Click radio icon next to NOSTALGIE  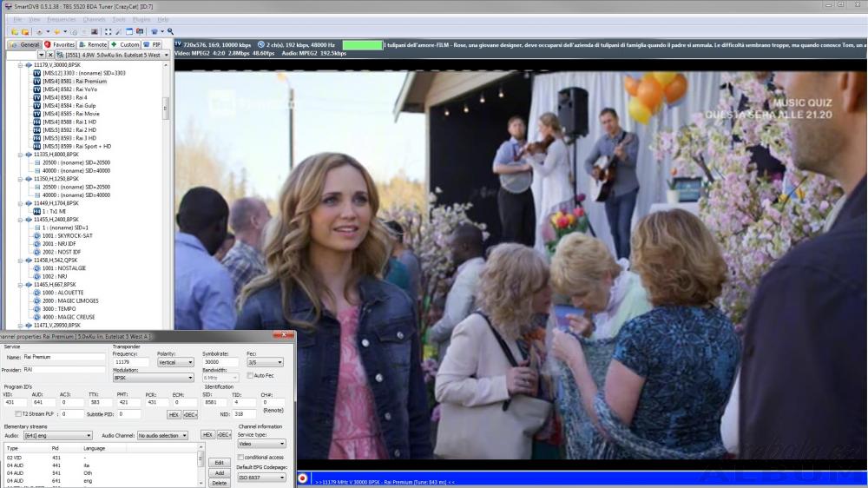[37, 268]
